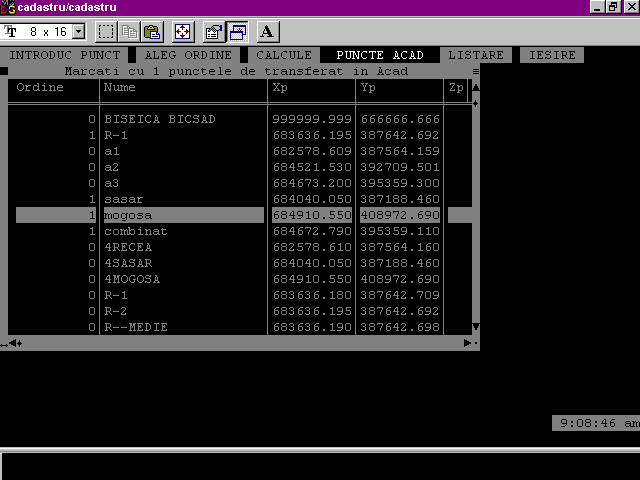
Task: Open the ALEG ORDINE menu
Action: point(188,55)
